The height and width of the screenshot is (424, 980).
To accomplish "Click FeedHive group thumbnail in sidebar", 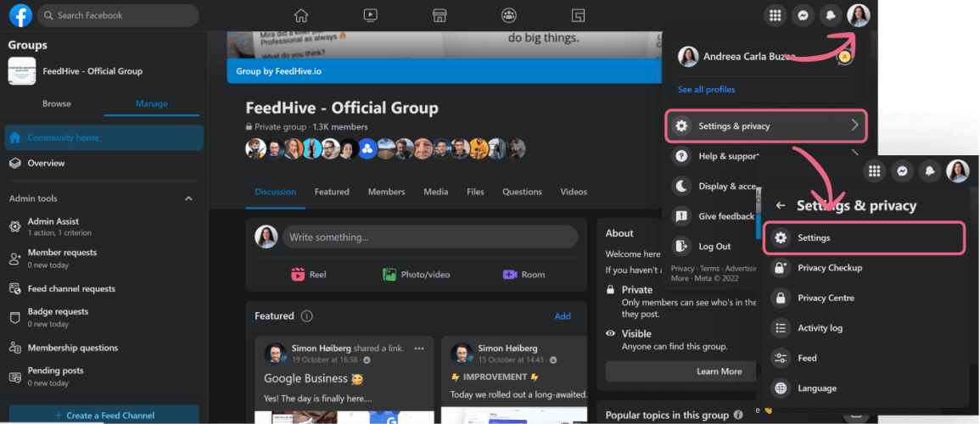I will click(22, 71).
